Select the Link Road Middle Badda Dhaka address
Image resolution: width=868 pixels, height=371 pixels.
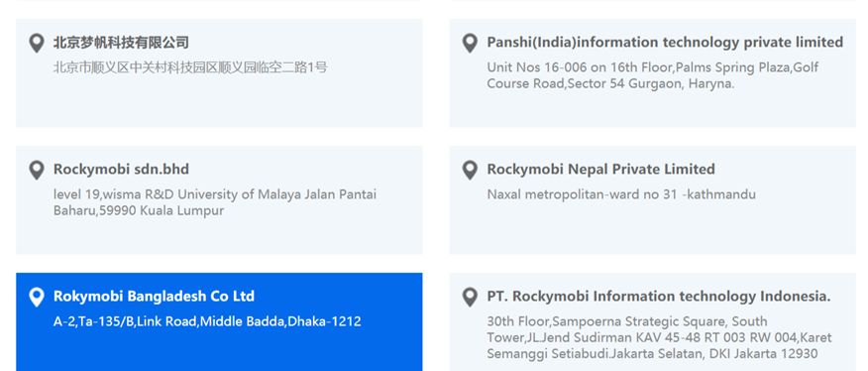[x=207, y=321]
